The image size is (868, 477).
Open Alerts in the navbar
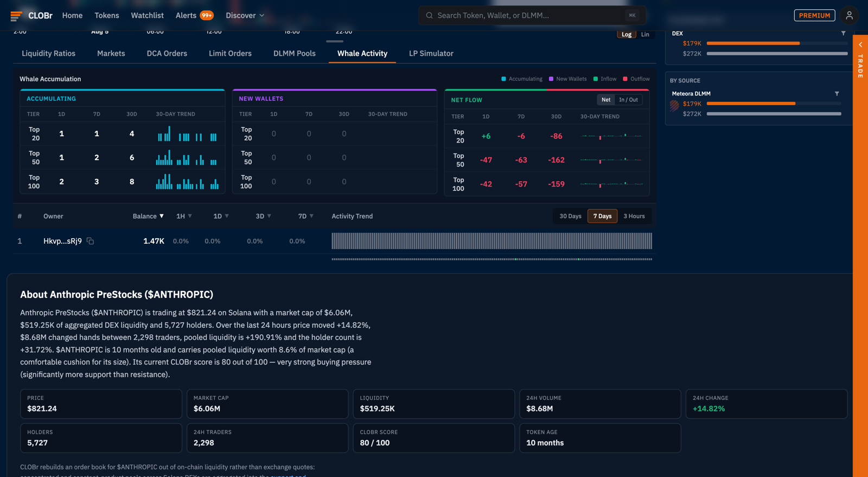coord(186,15)
